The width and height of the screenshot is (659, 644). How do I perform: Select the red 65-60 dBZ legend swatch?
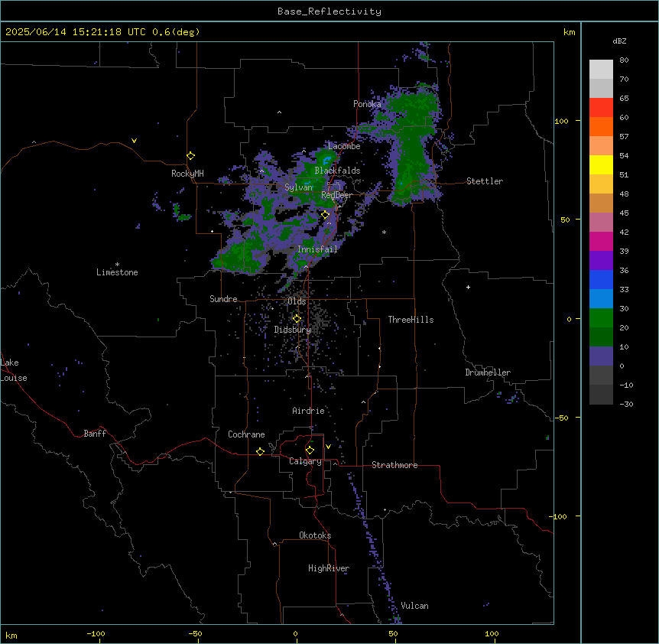pos(601,108)
